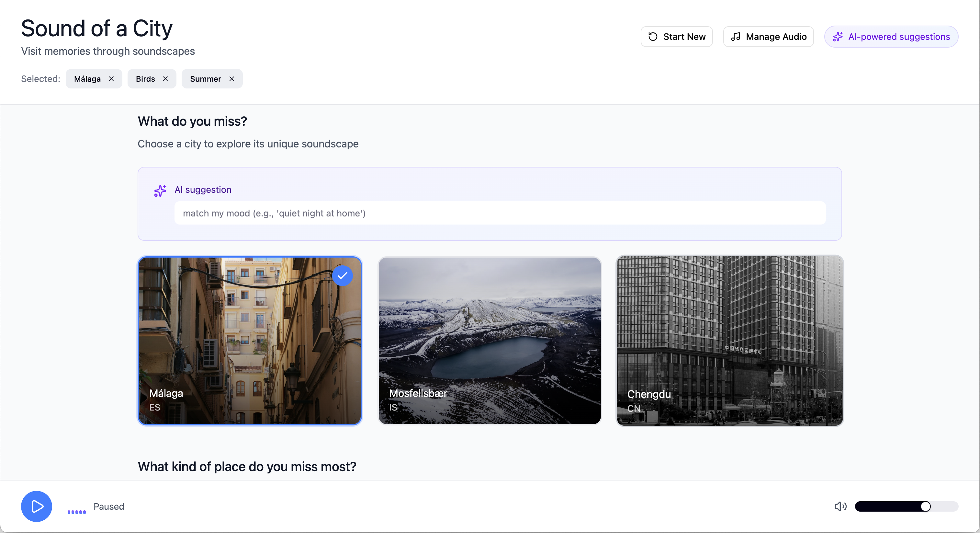
Task: Toggle the AI-powered suggestions button
Action: click(x=891, y=37)
